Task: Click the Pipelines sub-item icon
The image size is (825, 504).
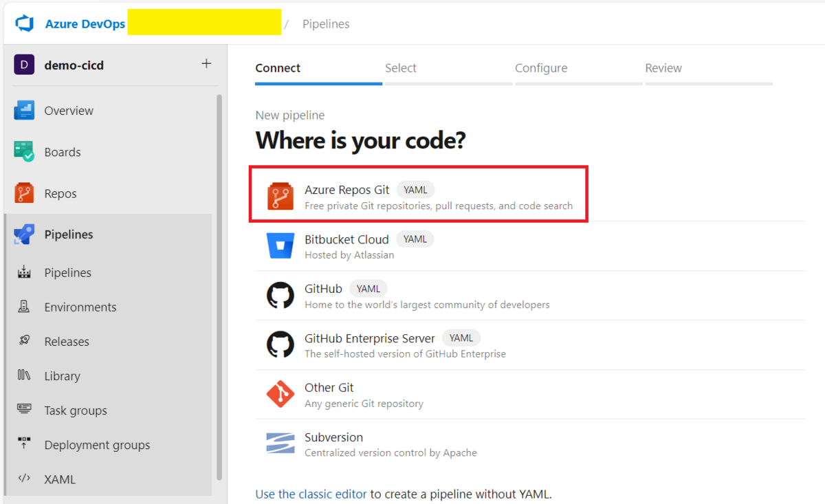Action: pos(24,272)
